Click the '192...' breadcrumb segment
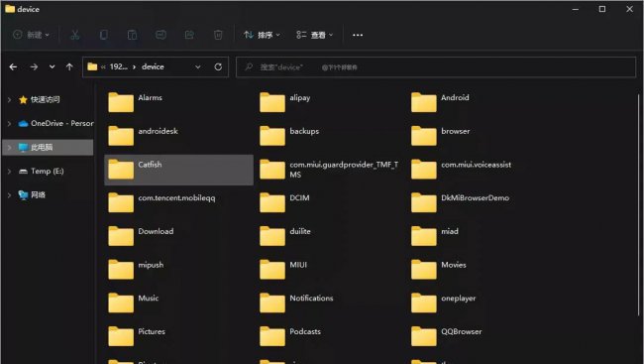This screenshot has width=644, height=364. (119, 66)
